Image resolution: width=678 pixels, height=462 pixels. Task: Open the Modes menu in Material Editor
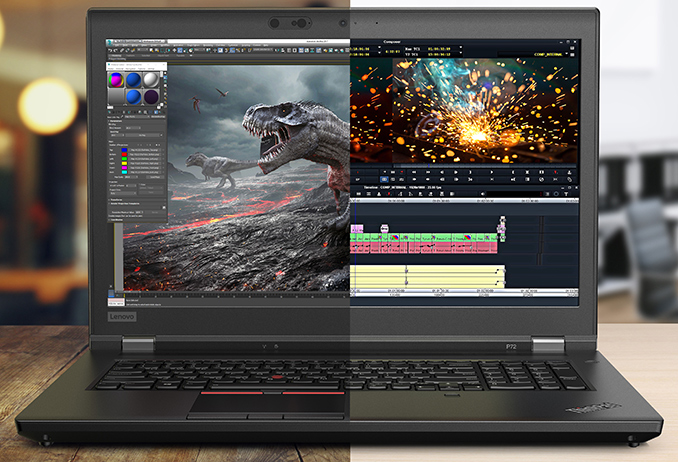[x=111, y=68]
